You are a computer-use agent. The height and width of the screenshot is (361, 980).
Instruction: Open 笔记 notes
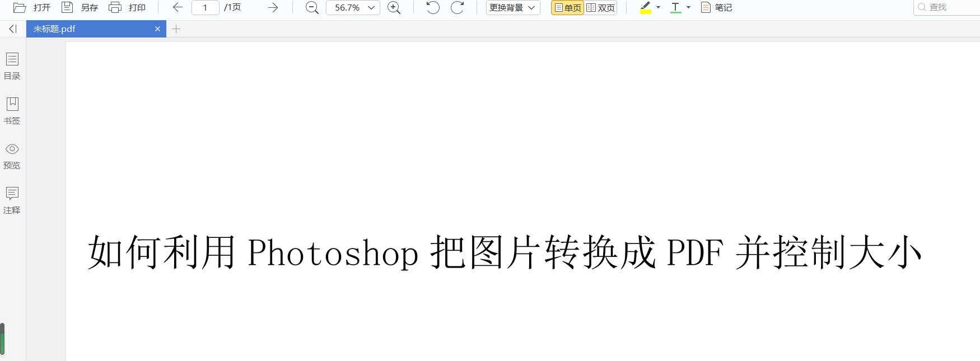click(716, 7)
